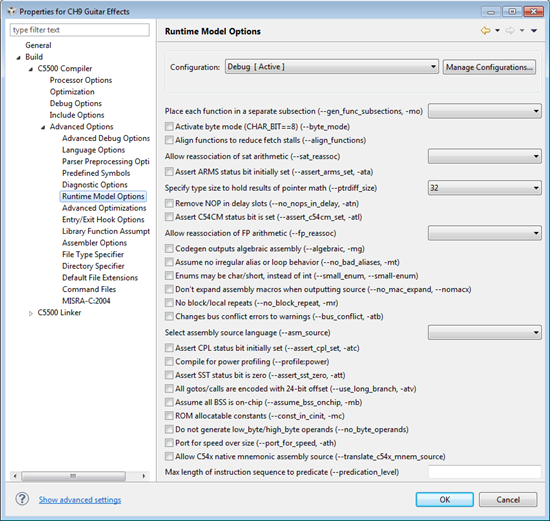Screen dimensions: 550x521
Task: Click Show advanced settings link
Action: [80, 500]
